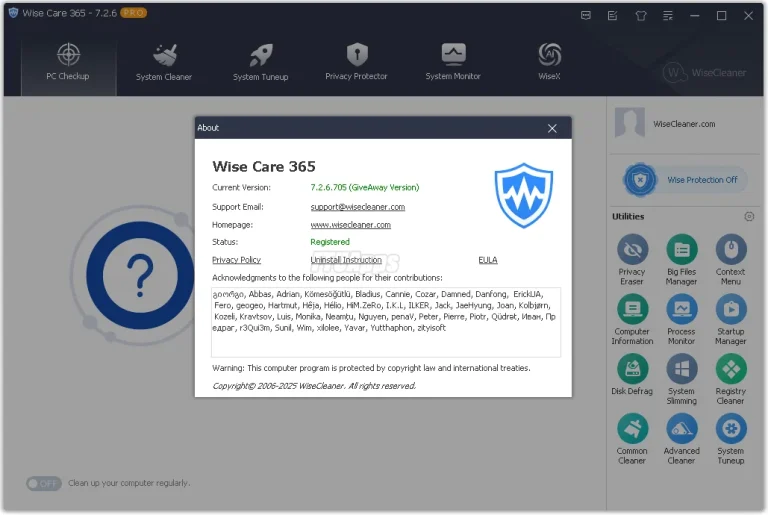Launch Big Files Manager utility
768x515 pixels.
pyautogui.click(x=681, y=251)
